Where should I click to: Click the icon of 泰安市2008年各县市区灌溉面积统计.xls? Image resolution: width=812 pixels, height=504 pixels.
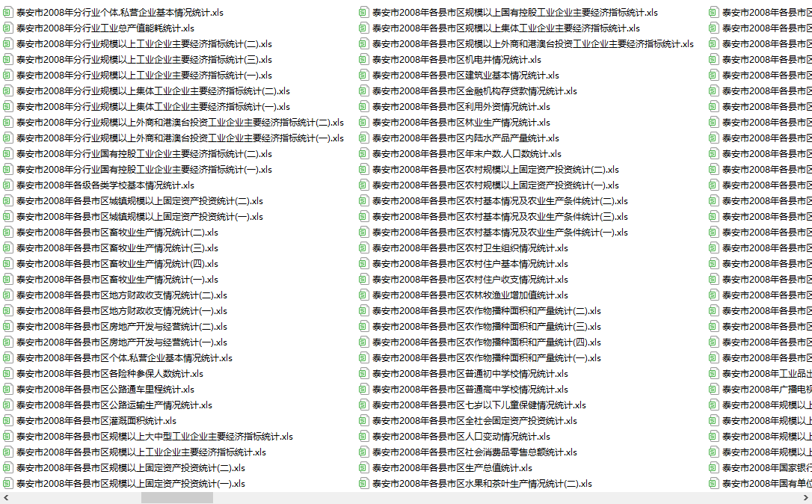coord(7,420)
